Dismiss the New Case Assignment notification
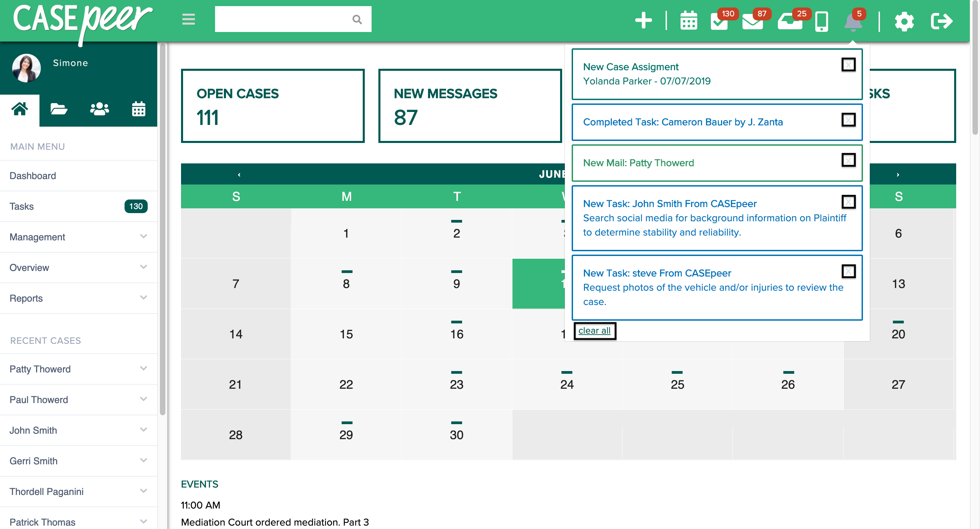Viewport: 980px width, 529px height. [x=849, y=65]
